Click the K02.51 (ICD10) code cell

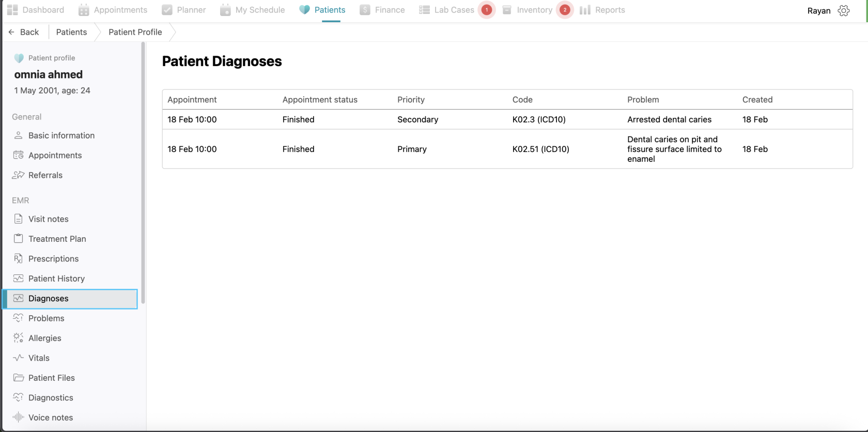[x=540, y=149]
